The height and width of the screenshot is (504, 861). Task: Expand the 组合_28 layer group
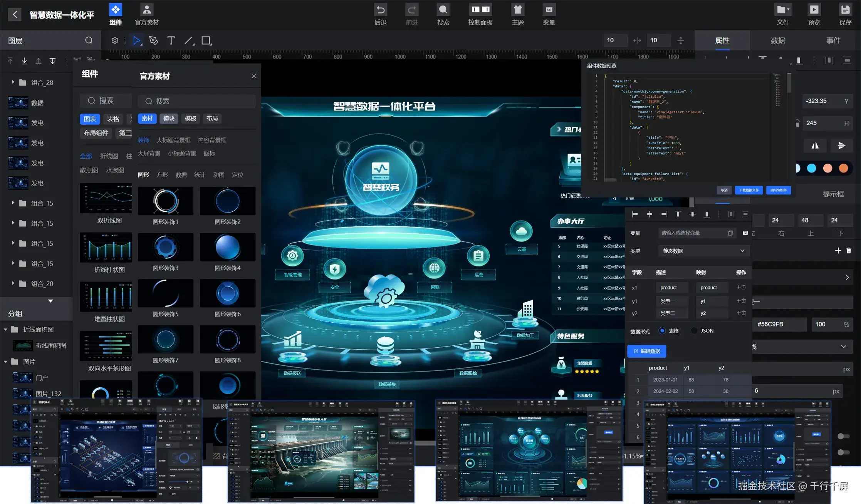[x=13, y=82]
